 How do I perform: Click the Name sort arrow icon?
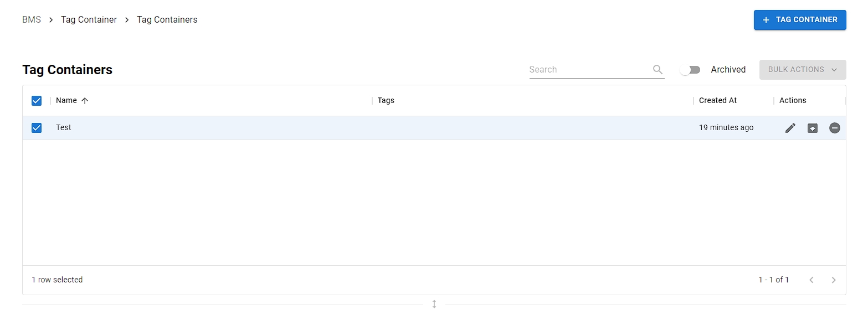point(85,101)
